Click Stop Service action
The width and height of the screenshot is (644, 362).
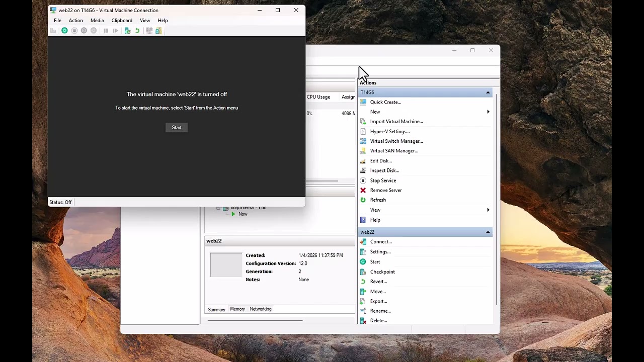(x=383, y=180)
